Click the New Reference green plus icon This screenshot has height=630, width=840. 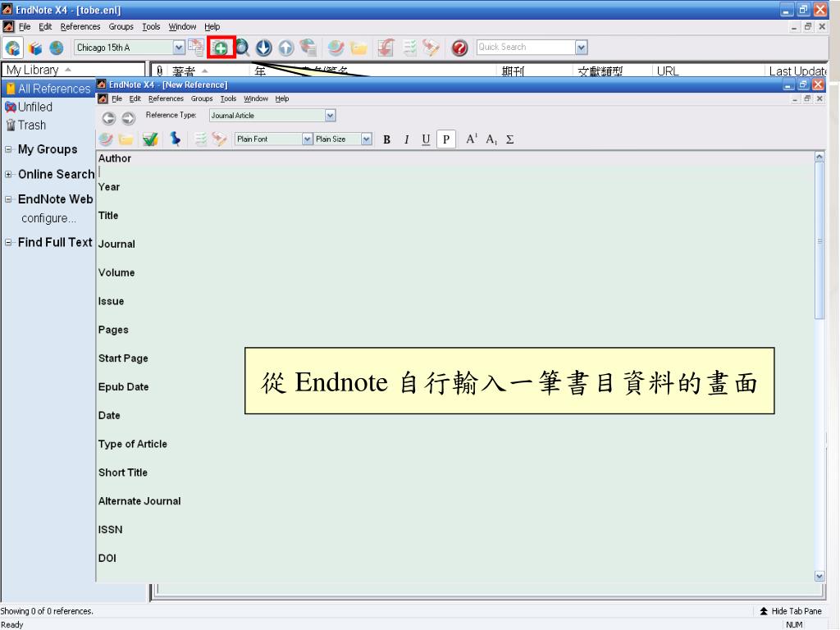click(221, 48)
